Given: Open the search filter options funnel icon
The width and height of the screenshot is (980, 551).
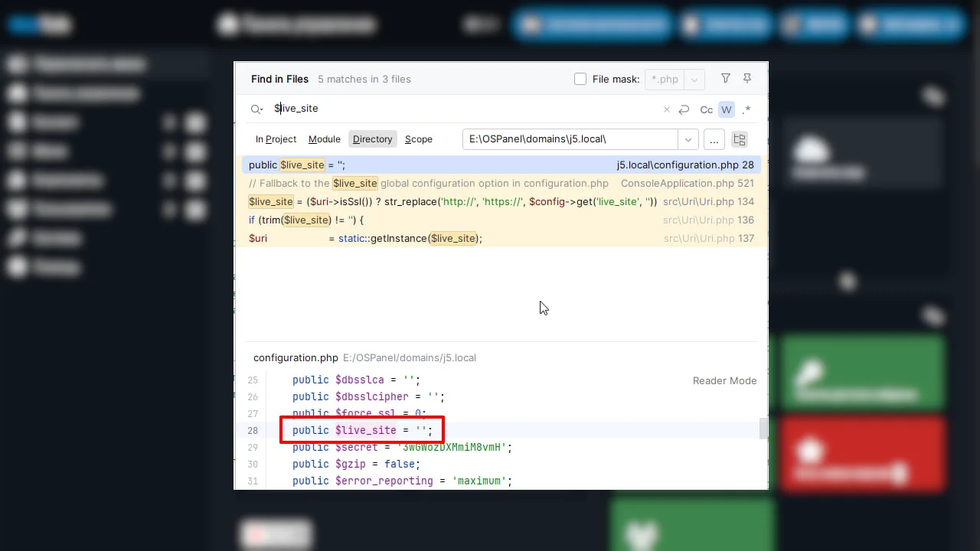Looking at the screenshot, I should pyautogui.click(x=726, y=79).
